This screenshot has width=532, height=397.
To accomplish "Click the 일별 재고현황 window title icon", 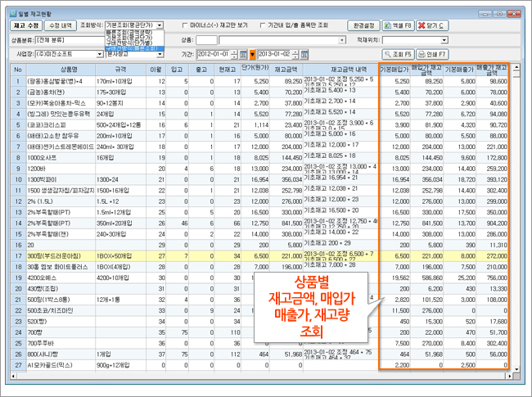I will pos(14,14).
